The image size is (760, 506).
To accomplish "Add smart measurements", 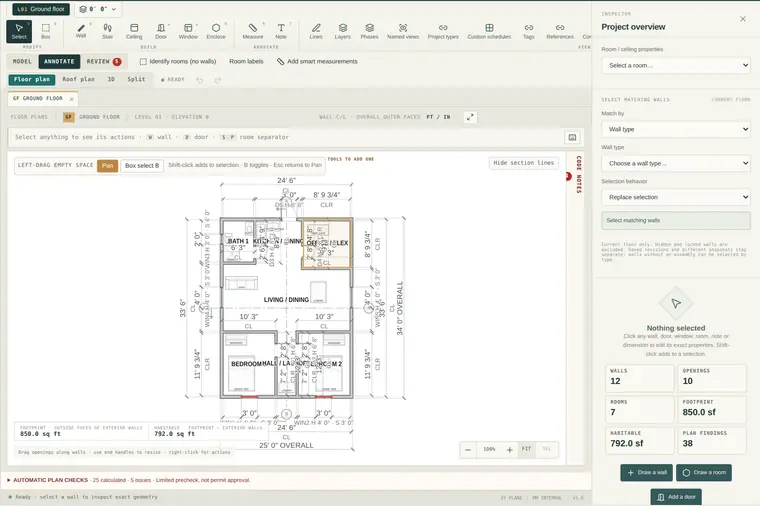I will coord(317,62).
